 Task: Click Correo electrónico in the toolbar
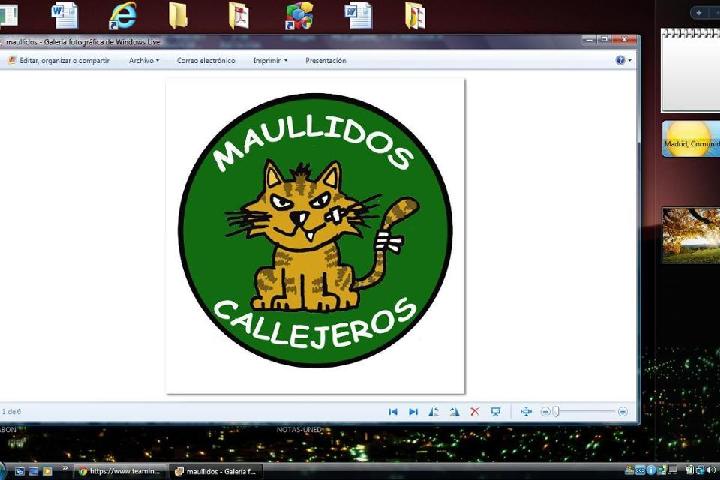[x=206, y=60]
